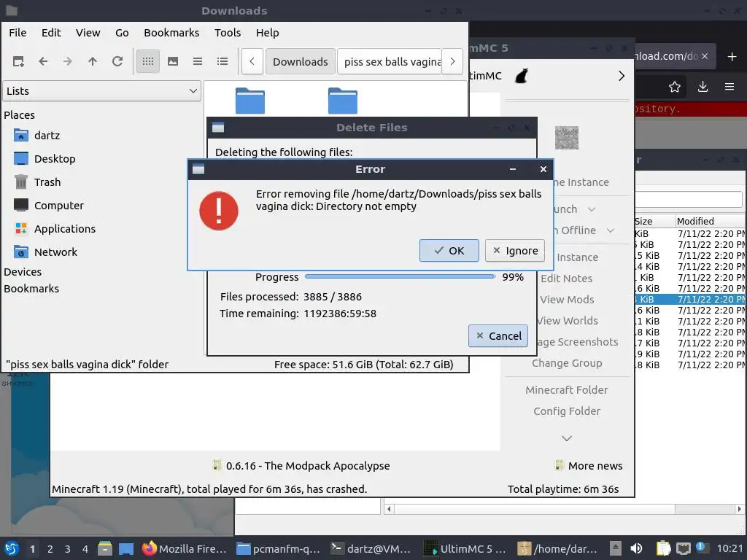
Task: Switch to compact list view mode
Action: click(198, 61)
